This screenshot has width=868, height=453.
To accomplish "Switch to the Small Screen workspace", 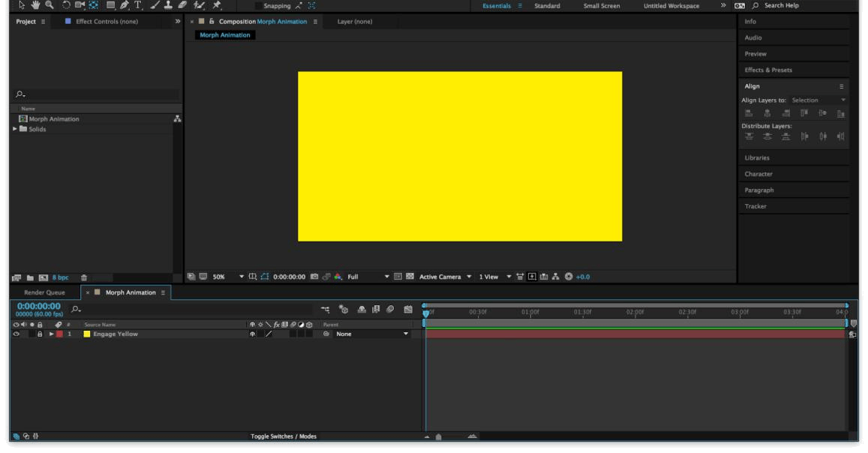I will pyautogui.click(x=602, y=5).
